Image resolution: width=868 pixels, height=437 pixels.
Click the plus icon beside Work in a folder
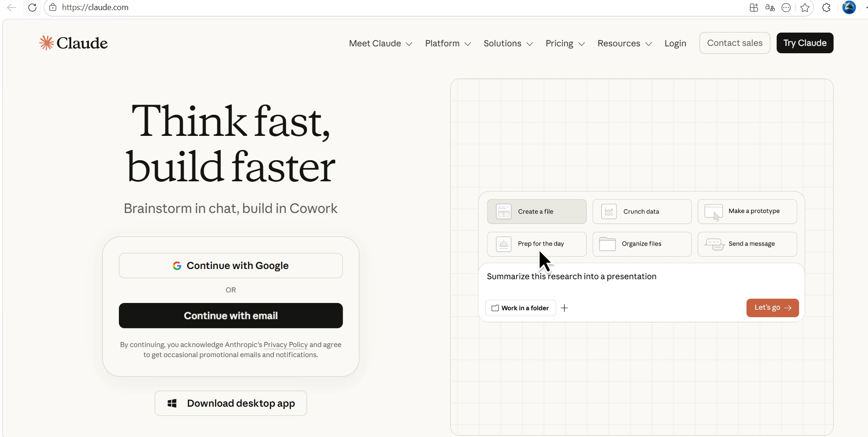point(565,308)
